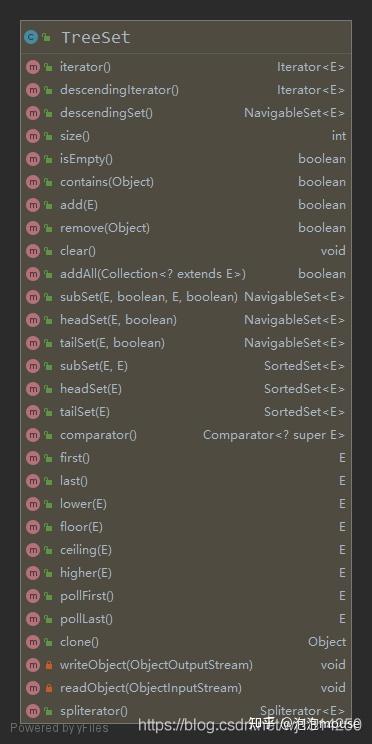The image size is (372, 744).
Task: Select the headSet(E) method entry
Action: coord(91,389)
